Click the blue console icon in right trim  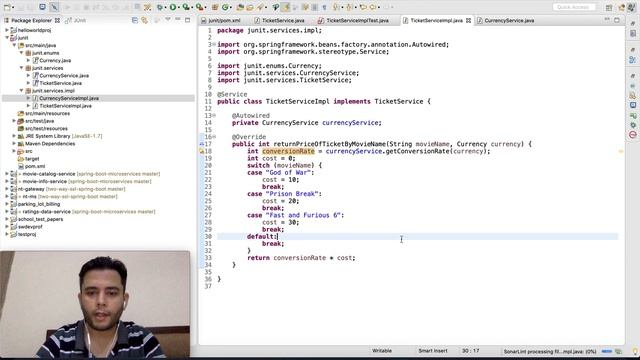tap(633, 105)
